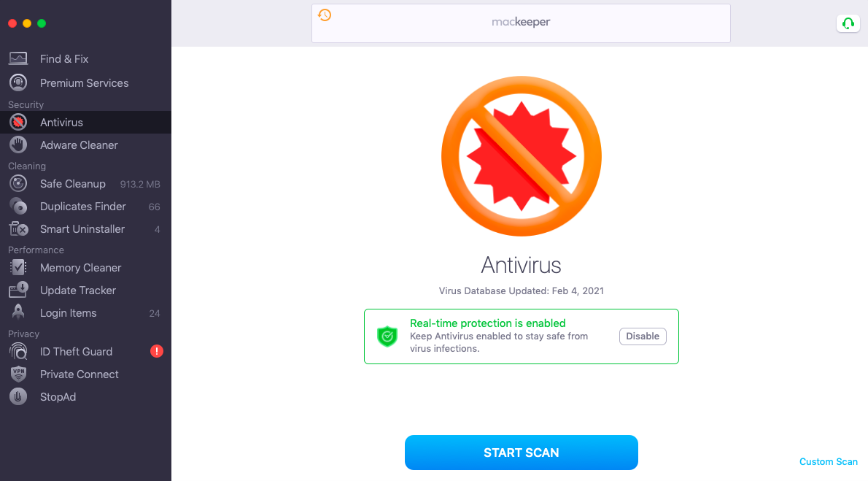Select Antivirus in the sidebar
The width and height of the screenshot is (868, 481).
[61, 122]
